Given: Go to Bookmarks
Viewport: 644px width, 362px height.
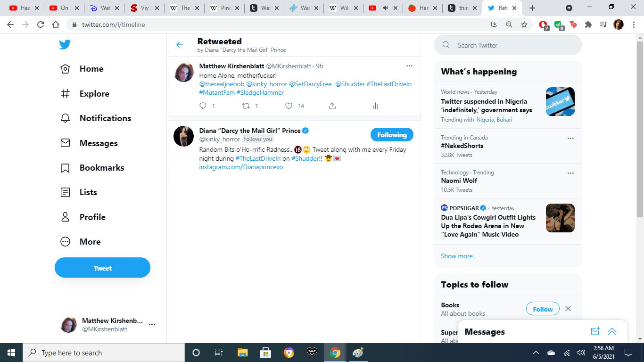Looking at the screenshot, I should click(92, 168).
